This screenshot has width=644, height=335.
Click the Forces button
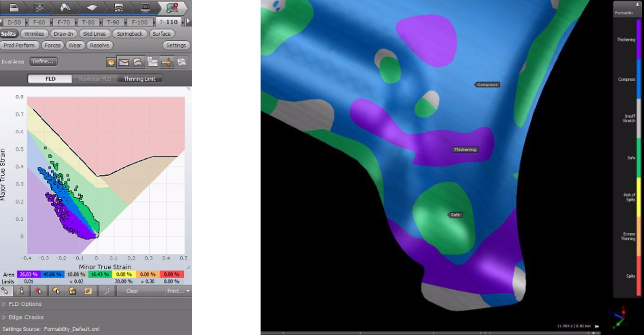point(52,45)
